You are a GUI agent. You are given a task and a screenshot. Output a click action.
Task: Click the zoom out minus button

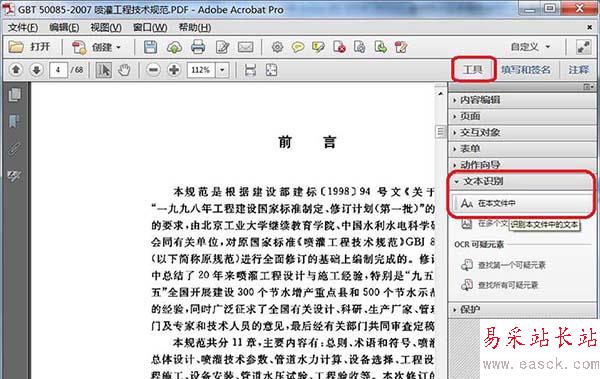click(x=153, y=70)
